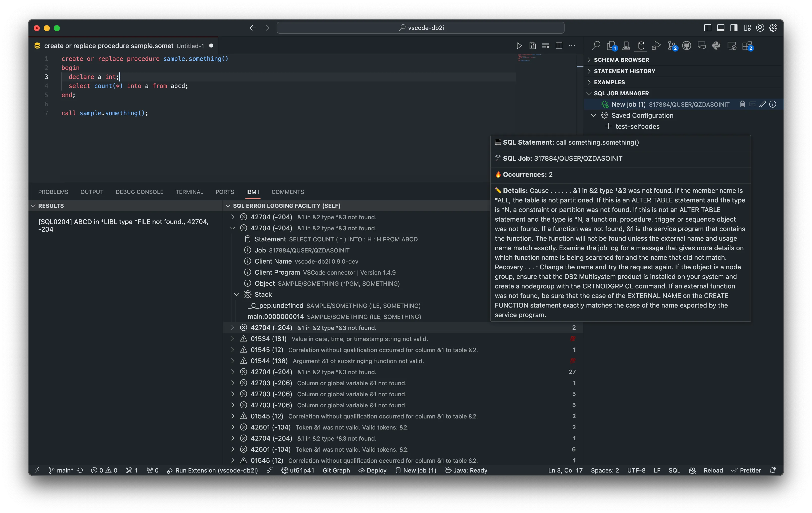This screenshot has height=513, width=812.
Task: Select the 42704 (-204) row with count 27
Action: (403, 372)
